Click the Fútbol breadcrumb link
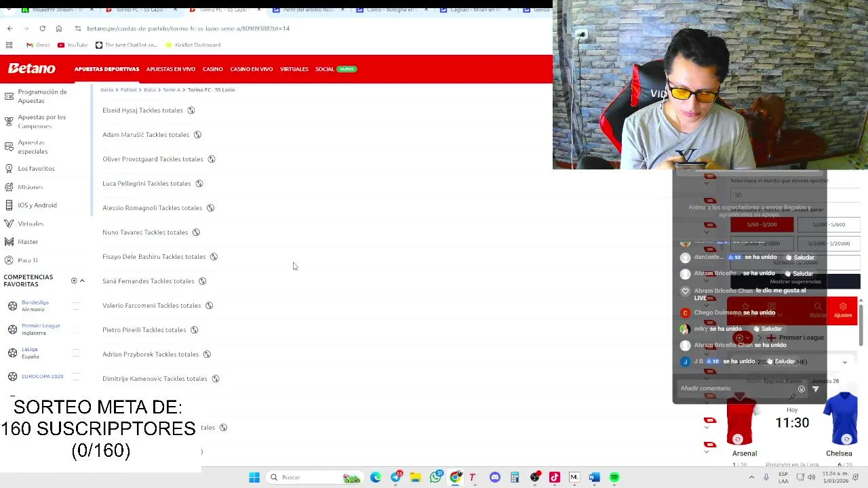Image resolution: width=868 pixels, height=488 pixels. click(x=129, y=89)
